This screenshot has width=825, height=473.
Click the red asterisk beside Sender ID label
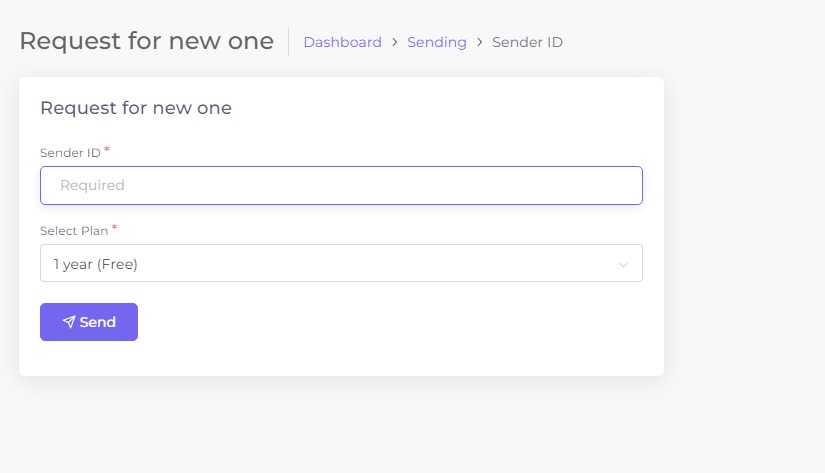[106, 149]
